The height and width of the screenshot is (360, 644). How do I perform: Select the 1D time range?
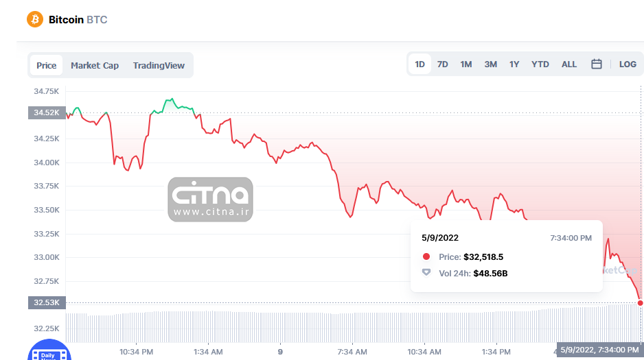pos(419,64)
